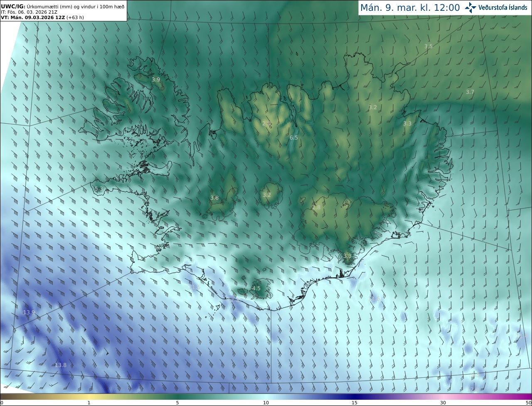Select the 6.5 value on the map
This screenshot has height=406, width=532.
click(294, 137)
